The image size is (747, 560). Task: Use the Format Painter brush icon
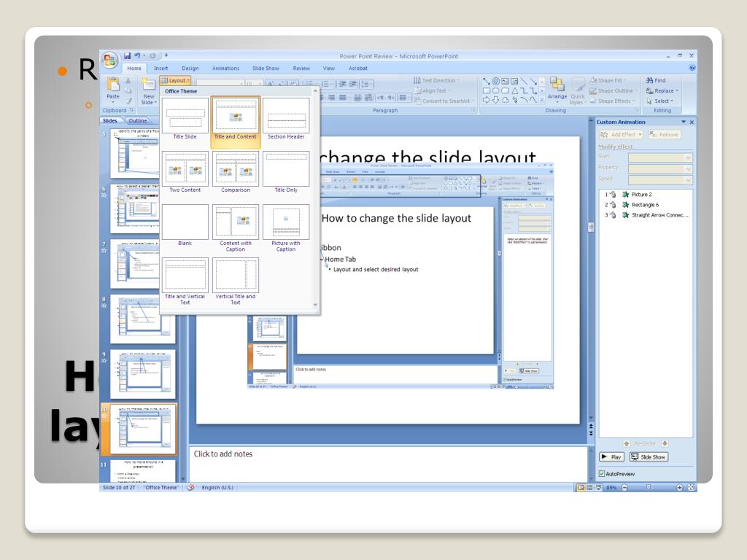128,101
